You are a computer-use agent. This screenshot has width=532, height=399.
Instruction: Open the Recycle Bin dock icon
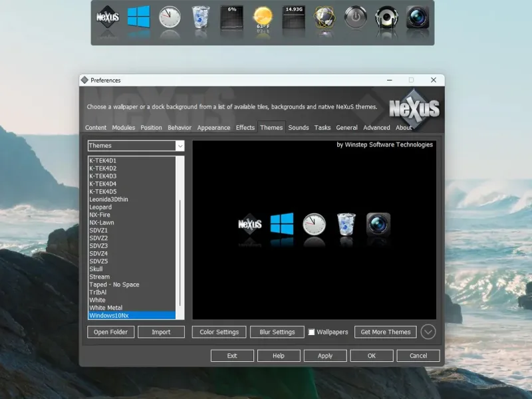tap(201, 17)
